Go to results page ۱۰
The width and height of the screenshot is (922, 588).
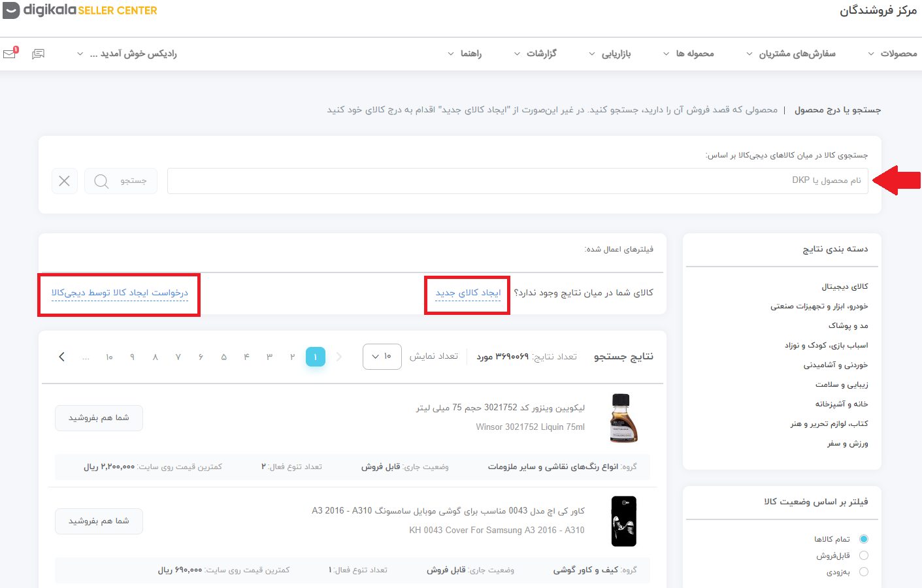[x=109, y=357]
